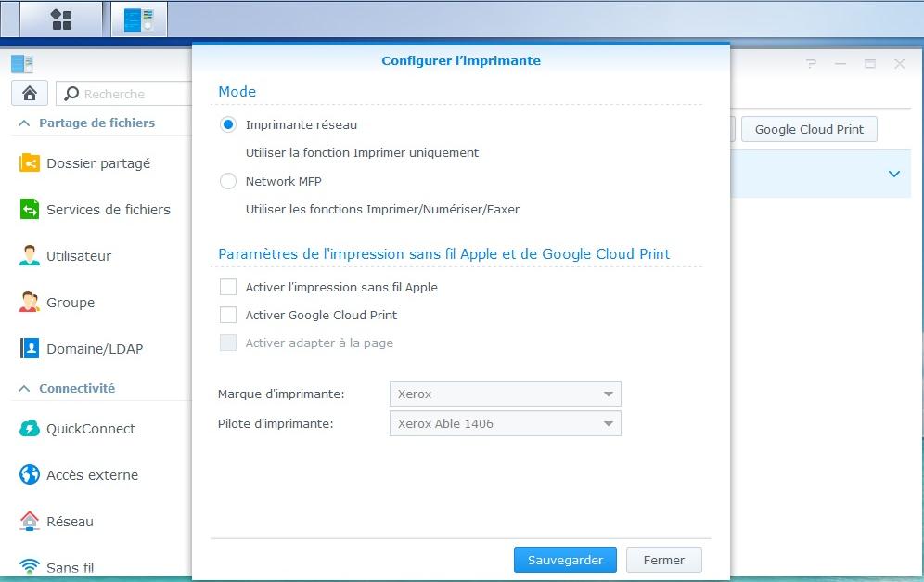Open Services de fichiers icon
Screen dimensions: 924x582
pyautogui.click(x=30, y=210)
